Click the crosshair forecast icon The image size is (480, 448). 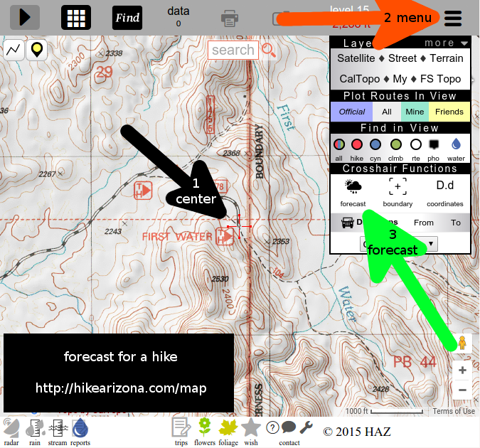[353, 188]
